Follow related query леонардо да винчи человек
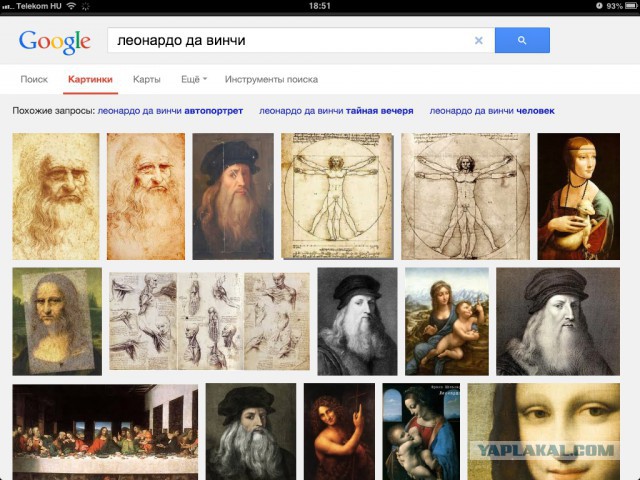This screenshot has width=640, height=480. [492, 111]
